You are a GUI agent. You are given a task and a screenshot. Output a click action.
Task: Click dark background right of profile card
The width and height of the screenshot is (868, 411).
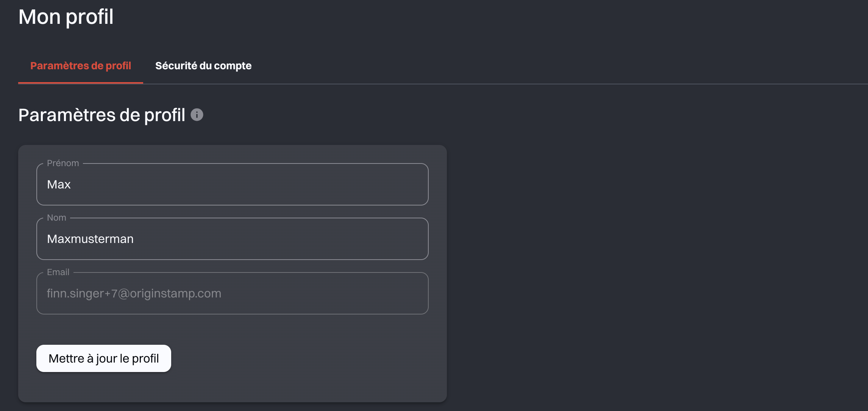644,265
